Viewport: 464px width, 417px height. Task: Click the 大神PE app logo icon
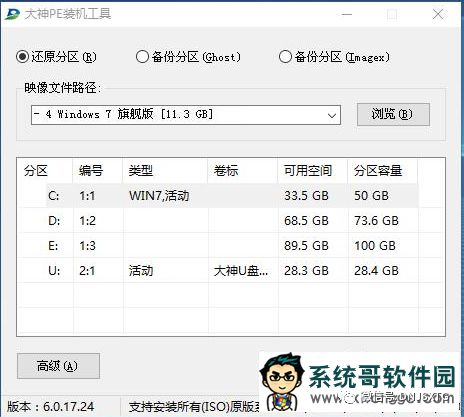pos(12,14)
